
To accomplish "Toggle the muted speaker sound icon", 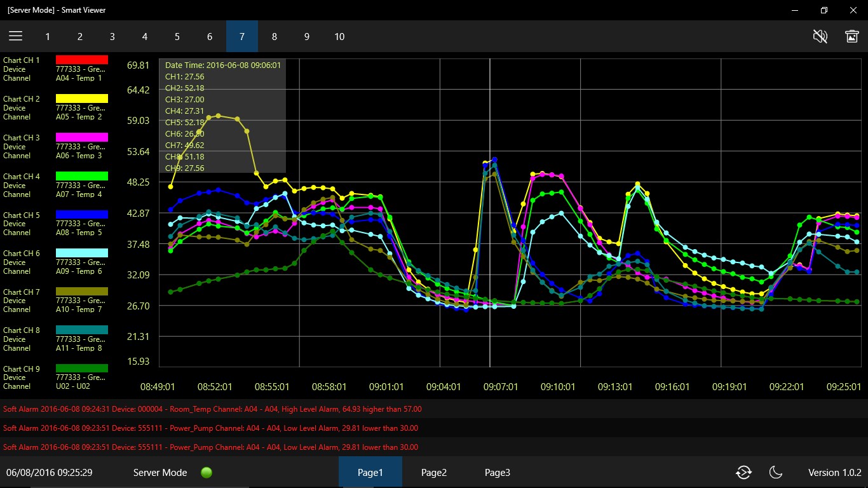I will (x=820, y=36).
